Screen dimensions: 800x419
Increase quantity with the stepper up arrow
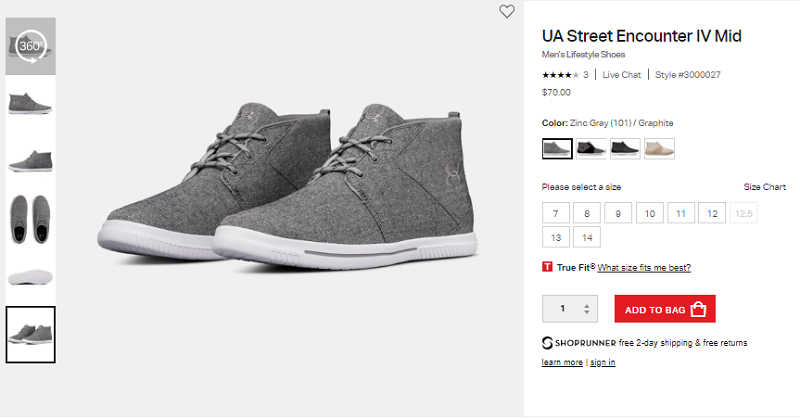587,304
